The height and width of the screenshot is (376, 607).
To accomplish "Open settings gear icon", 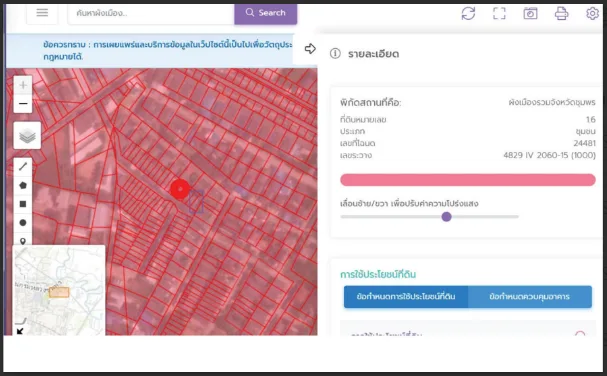I will [592, 14].
